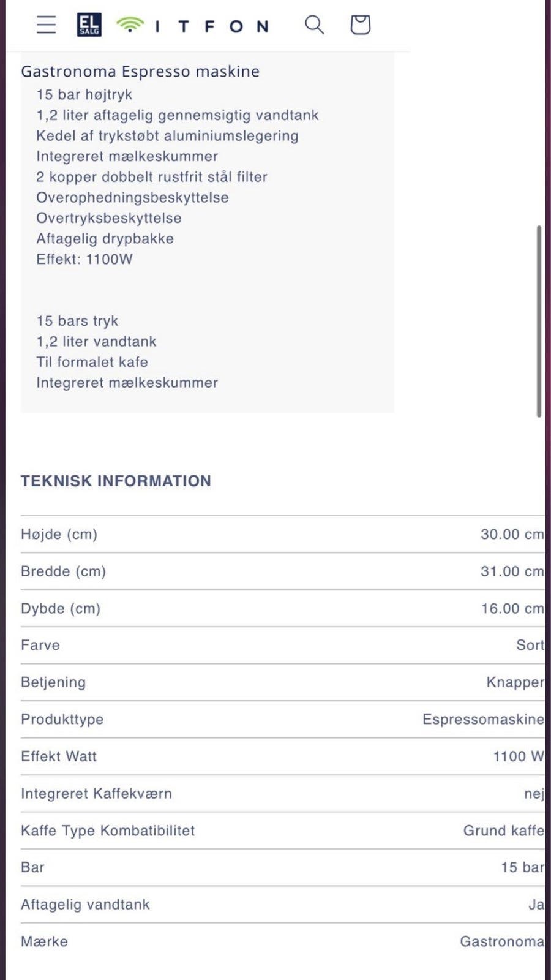Click the Espressomaskine product type value
This screenshot has height=980, width=551.
click(x=483, y=719)
